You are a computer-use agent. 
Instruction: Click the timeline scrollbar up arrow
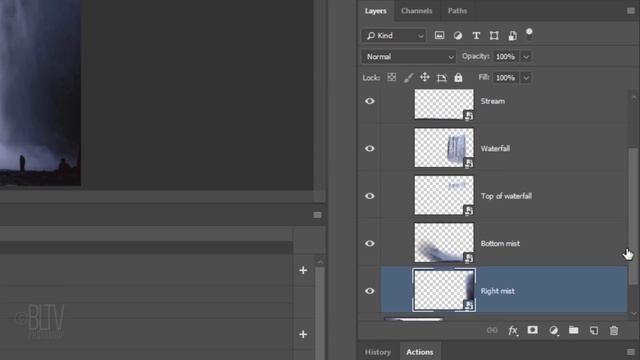(320, 262)
